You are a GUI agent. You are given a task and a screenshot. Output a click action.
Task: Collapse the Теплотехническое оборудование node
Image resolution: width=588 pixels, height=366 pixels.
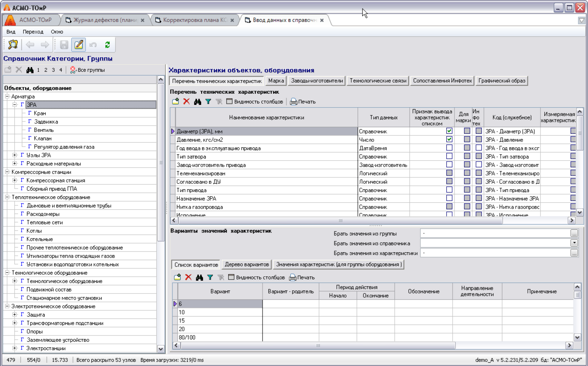tap(7, 197)
